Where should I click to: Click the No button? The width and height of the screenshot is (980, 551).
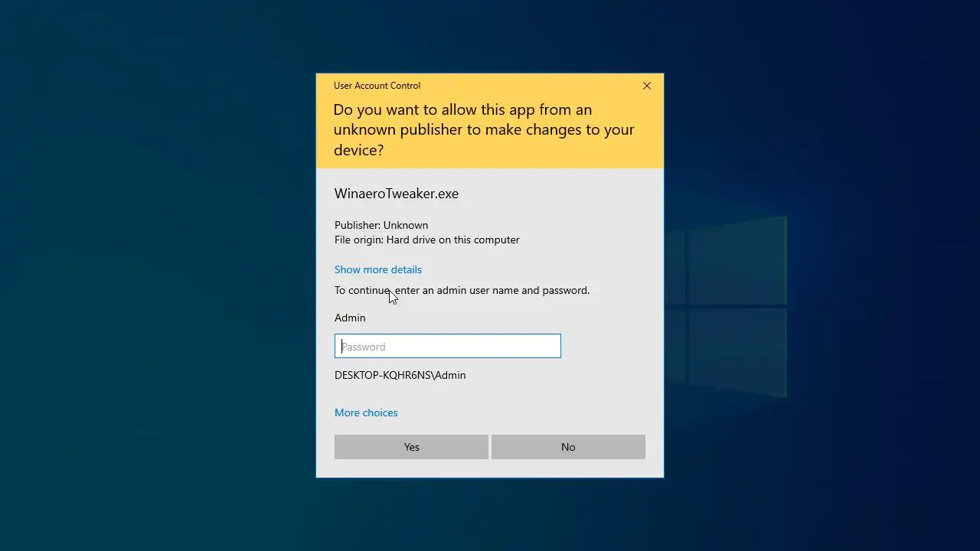[568, 447]
